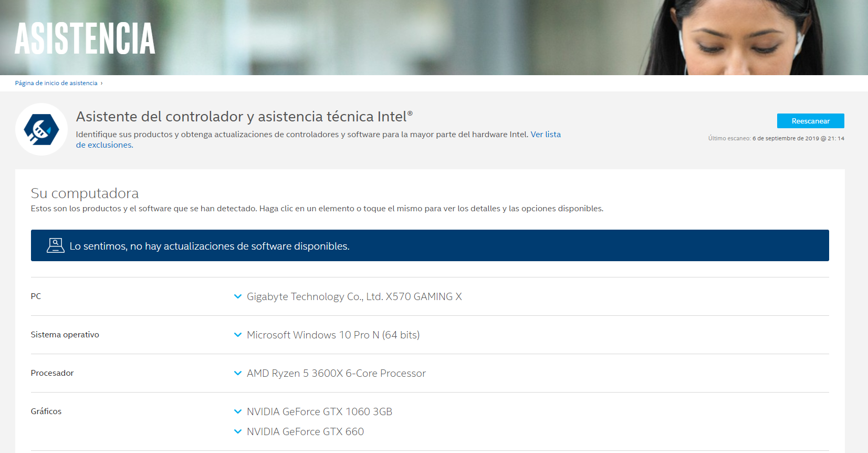Click the 'Procesador' row label
The image size is (868, 453).
(53, 373)
